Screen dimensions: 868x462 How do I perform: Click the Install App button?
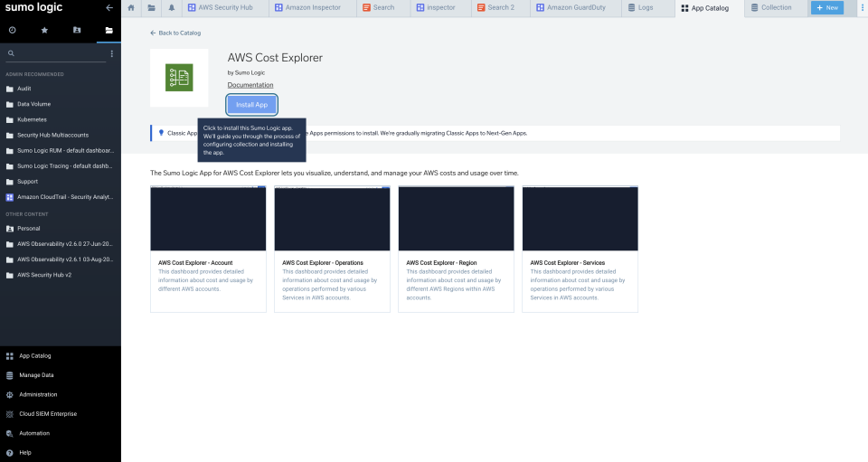[252, 105]
